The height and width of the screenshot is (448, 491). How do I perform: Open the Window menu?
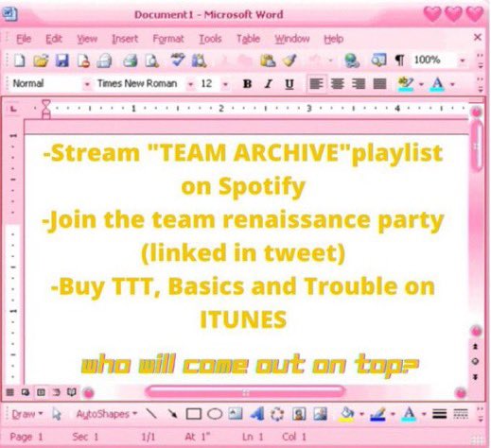click(x=292, y=39)
